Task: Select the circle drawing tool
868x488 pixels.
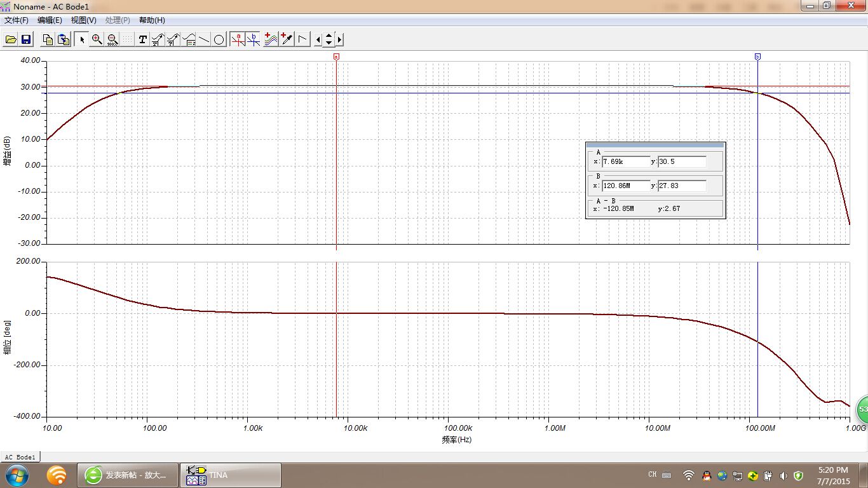Action: 219,39
